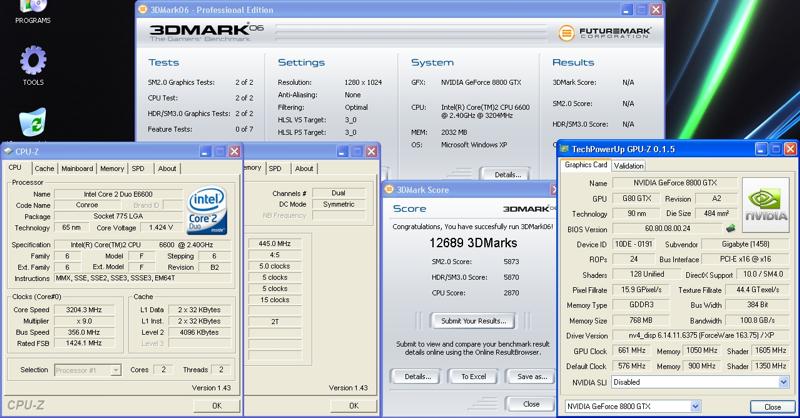Click GPU-Z title bar icon
The image size is (800, 418).
(x=564, y=149)
